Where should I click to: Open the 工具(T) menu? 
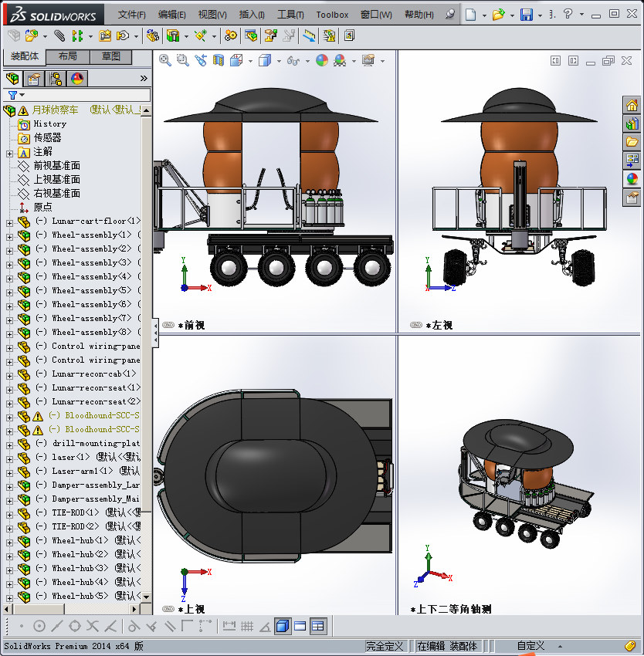click(290, 15)
